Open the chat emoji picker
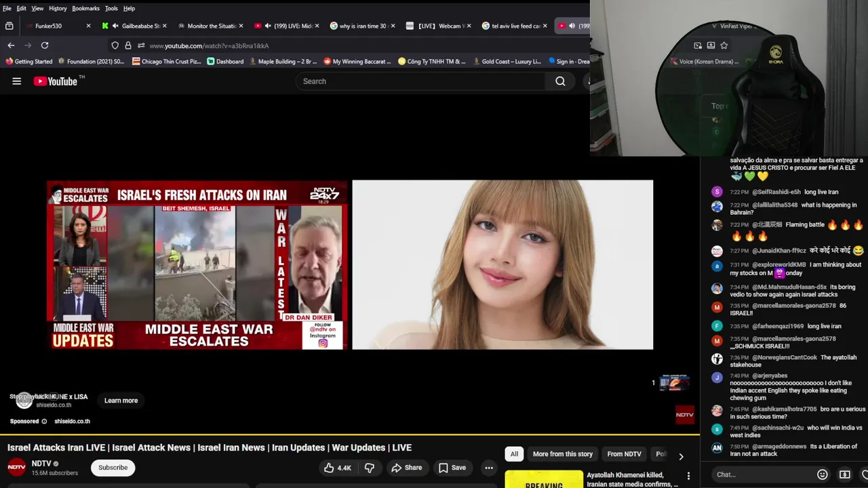This screenshot has height=488, width=868. [823, 474]
